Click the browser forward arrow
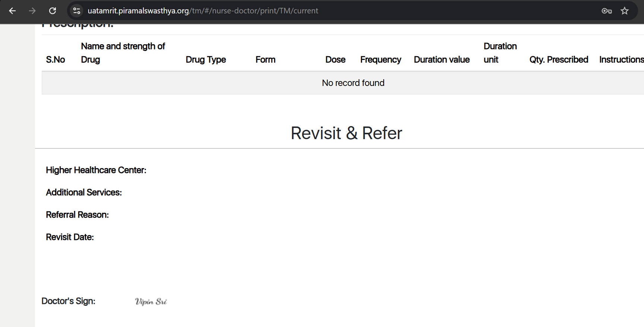This screenshot has height=327, width=644. point(32,11)
